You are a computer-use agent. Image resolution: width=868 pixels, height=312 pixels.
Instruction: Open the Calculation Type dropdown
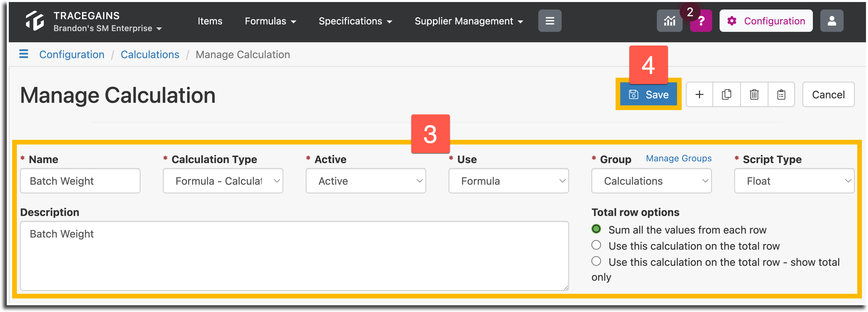(223, 181)
